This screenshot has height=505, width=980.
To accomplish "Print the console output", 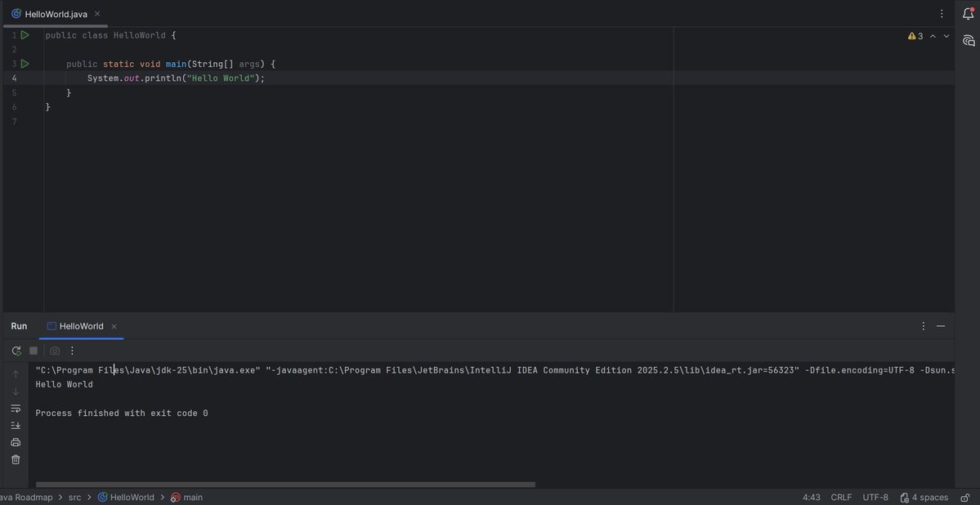I will pyautogui.click(x=15, y=441).
